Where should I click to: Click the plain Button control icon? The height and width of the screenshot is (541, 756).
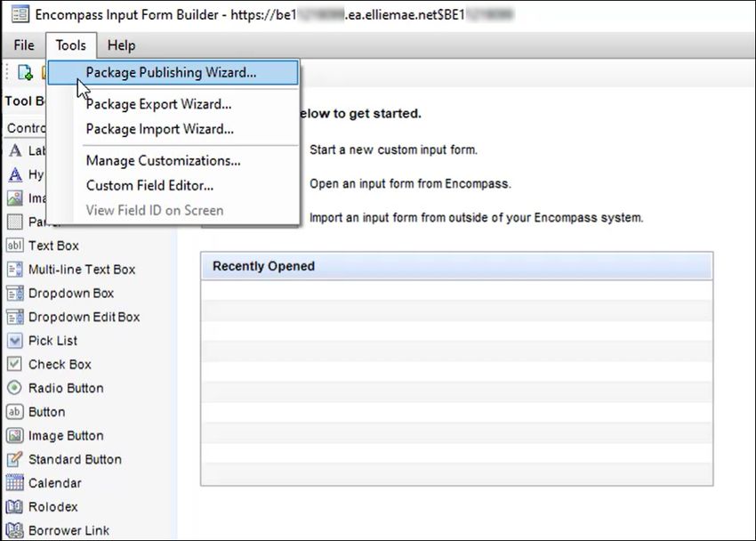[15, 412]
